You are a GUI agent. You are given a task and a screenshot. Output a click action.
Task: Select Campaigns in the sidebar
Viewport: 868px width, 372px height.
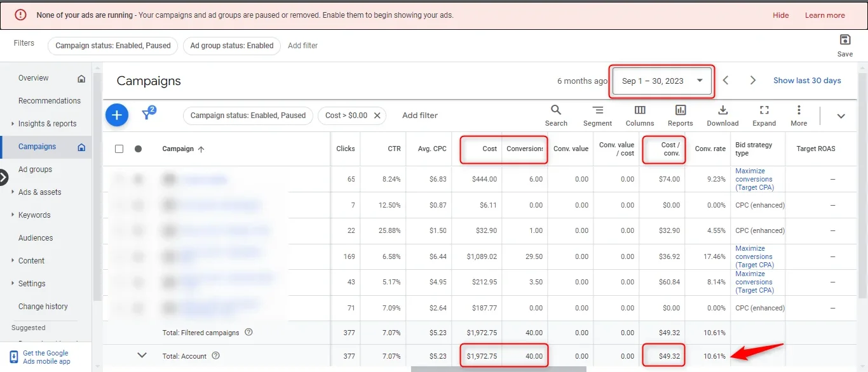pos(37,147)
